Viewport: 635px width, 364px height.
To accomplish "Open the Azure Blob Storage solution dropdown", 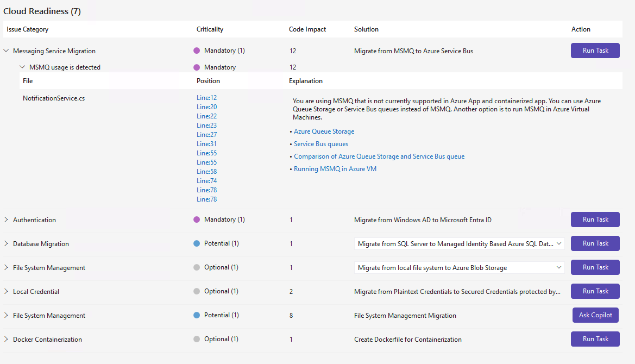I will (x=459, y=267).
